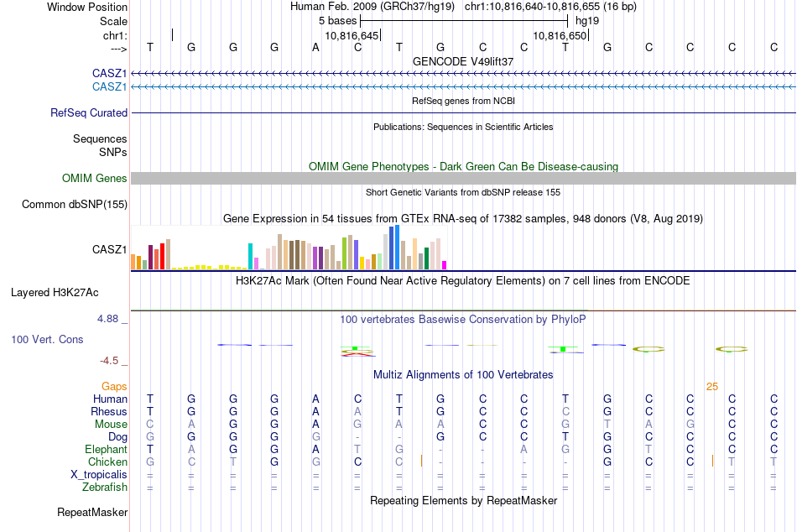Click the 'H3K27Ac Mark' ENCODE track title
This screenshot has height=532, width=797.
462,281
